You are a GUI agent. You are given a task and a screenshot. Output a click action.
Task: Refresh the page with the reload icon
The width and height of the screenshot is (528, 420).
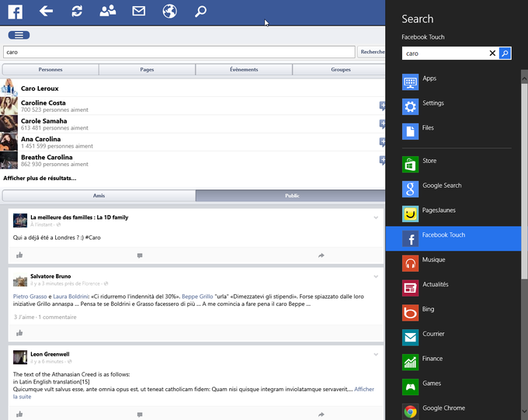click(77, 11)
